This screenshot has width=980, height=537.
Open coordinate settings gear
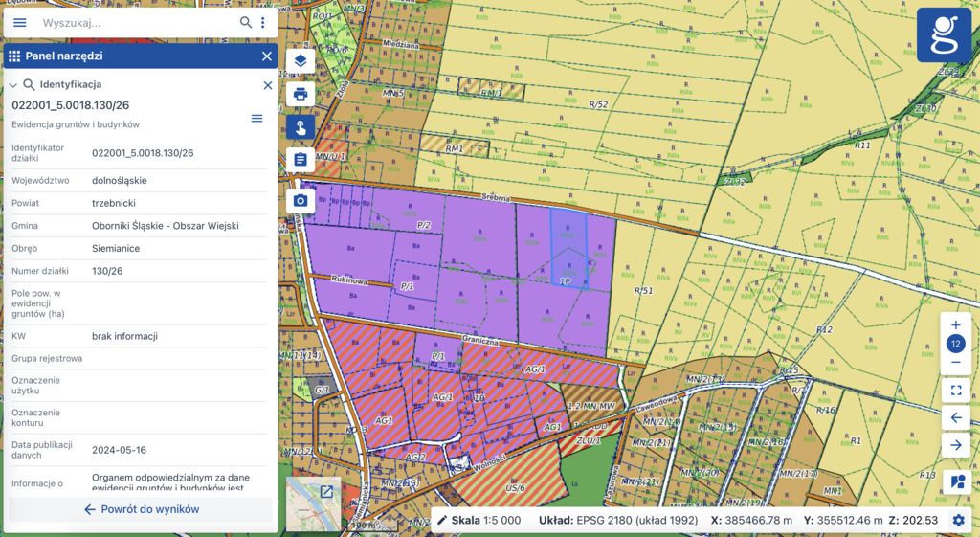click(x=959, y=520)
